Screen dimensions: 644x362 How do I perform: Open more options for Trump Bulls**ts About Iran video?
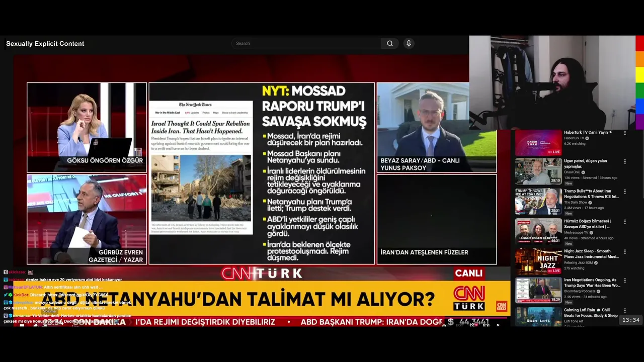click(625, 192)
